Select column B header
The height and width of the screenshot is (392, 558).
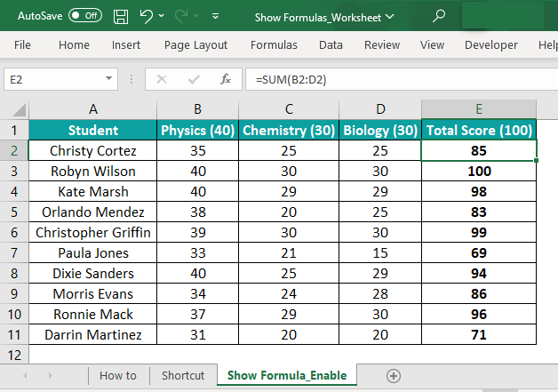coord(197,109)
